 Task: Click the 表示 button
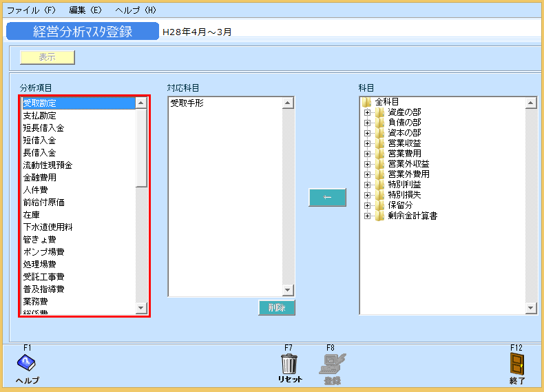(48, 57)
